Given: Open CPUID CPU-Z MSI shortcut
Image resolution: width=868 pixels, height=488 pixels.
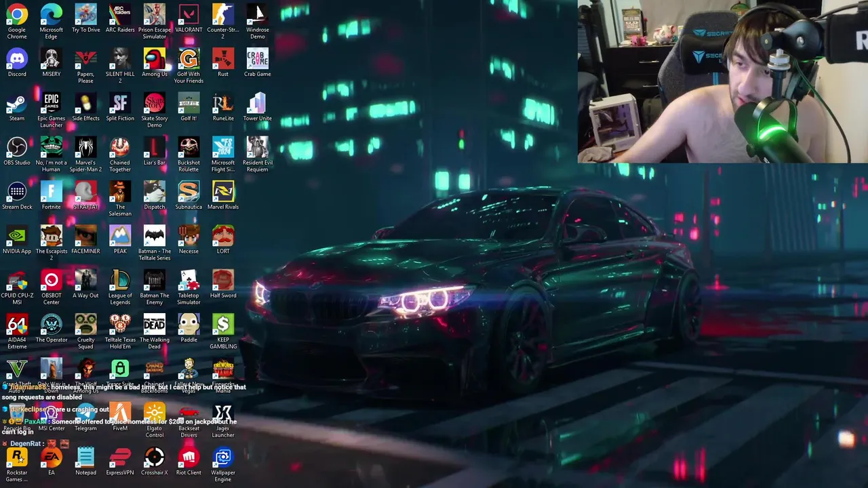Looking at the screenshot, I should (x=17, y=280).
